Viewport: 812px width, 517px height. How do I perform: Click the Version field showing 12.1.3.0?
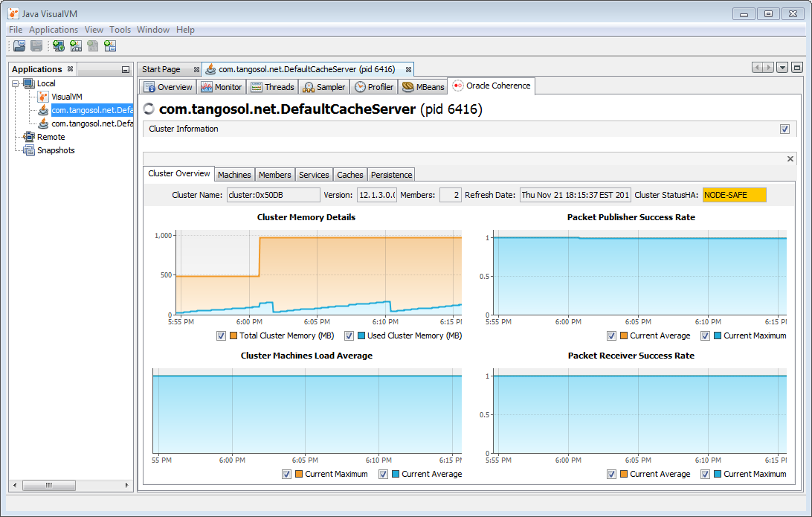377,195
